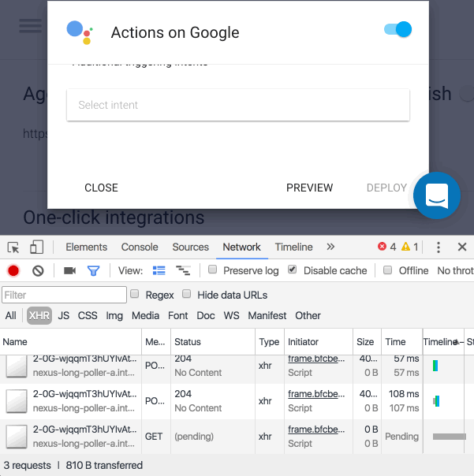Open the No throttling dropdown
The height and width of the screenshot is (476, 474).
[x=455, y=270]
